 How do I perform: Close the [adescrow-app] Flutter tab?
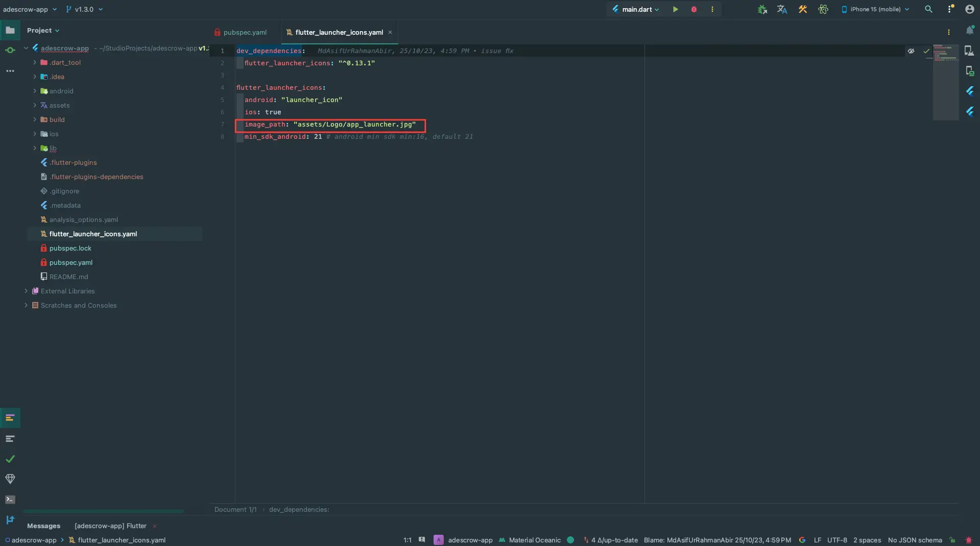pos(155,526)
